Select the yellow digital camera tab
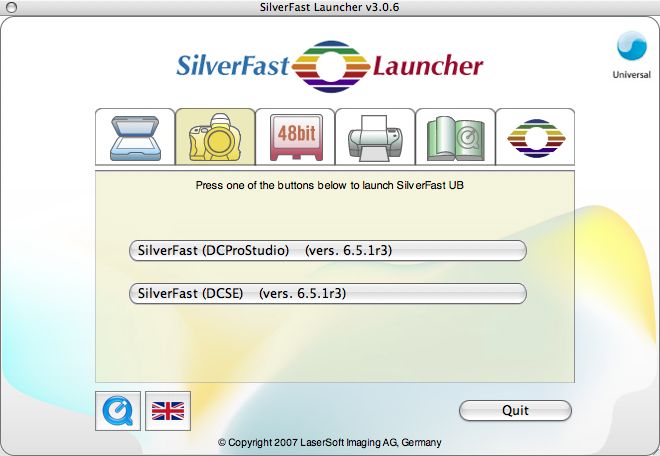Viewport: 660px width, 456px height. (x=215, y=138)
